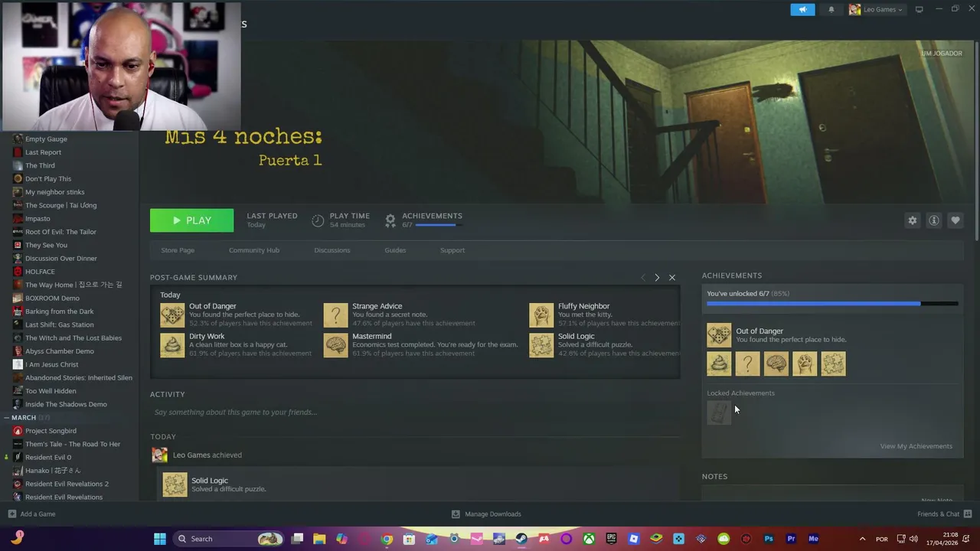Select Project Songbird in library
Image resolution: width=980 pixels, height=551 pixels.
(51, 431)
